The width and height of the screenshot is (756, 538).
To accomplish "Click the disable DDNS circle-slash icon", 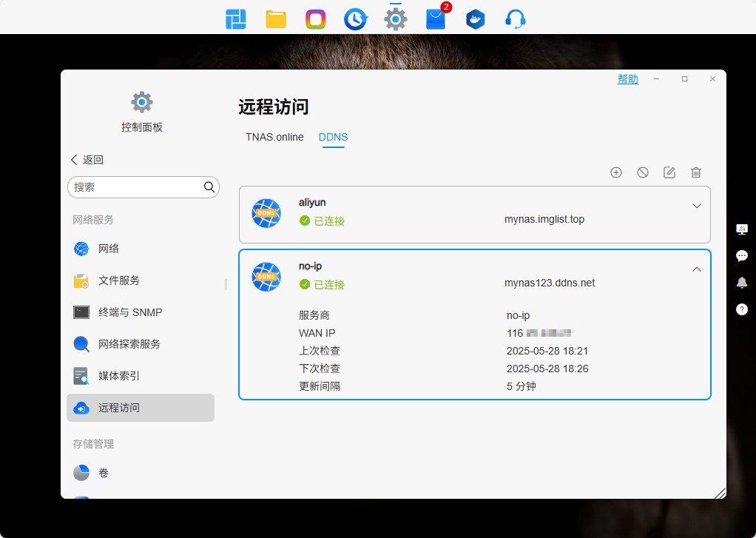I will tap(643, 172).
